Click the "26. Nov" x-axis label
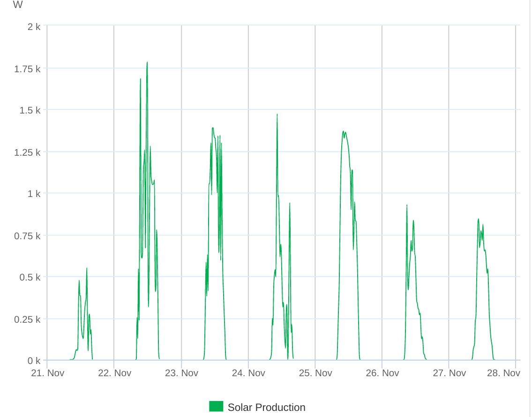Viewport: 532px width, 417px height. point(382,373)
